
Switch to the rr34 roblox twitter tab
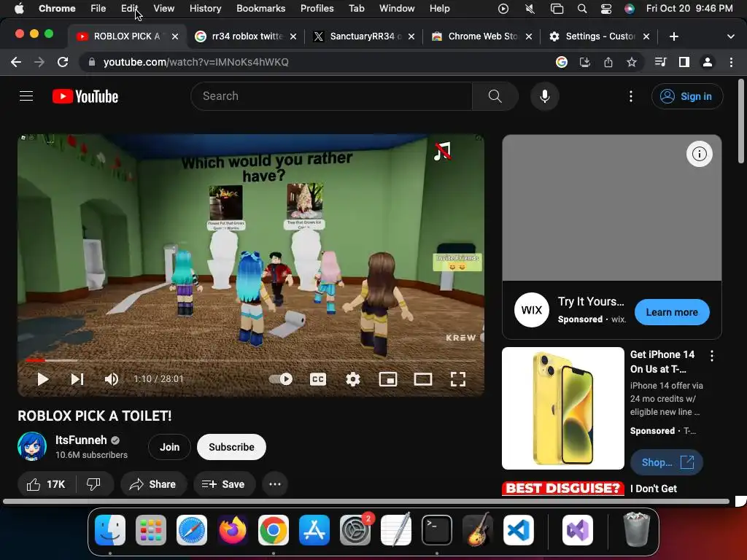247,36
